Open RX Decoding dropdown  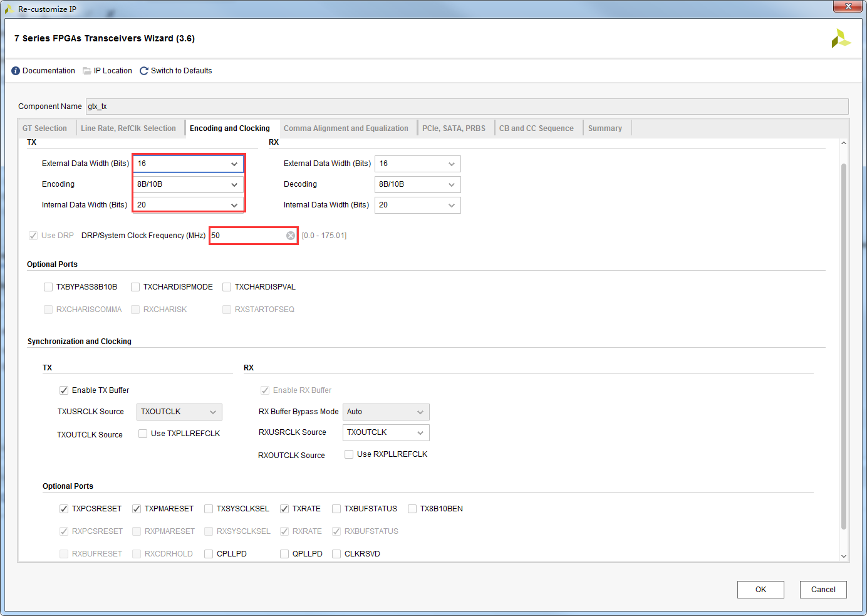coord(418,184)
